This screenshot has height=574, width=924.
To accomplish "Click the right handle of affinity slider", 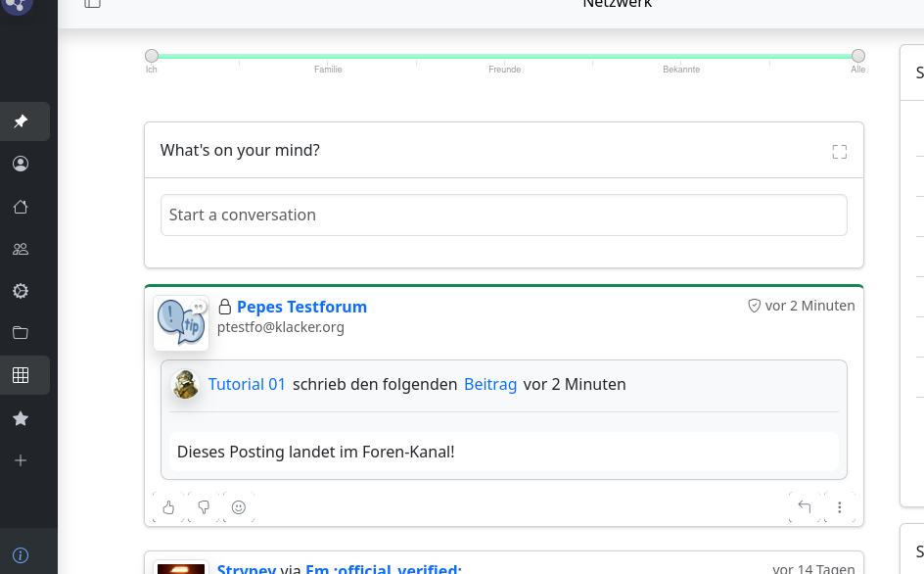I will [x=858, y=56].
